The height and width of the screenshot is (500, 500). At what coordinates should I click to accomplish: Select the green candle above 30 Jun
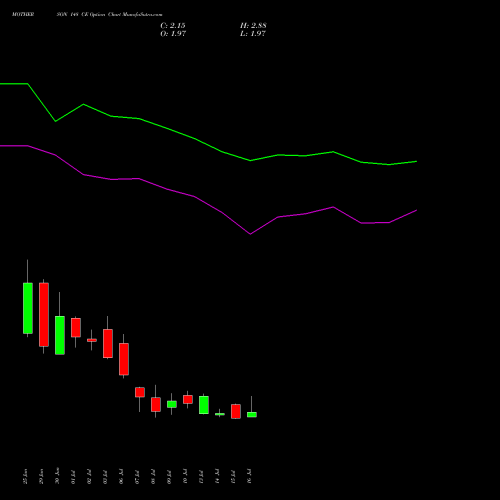coord(60,335)
